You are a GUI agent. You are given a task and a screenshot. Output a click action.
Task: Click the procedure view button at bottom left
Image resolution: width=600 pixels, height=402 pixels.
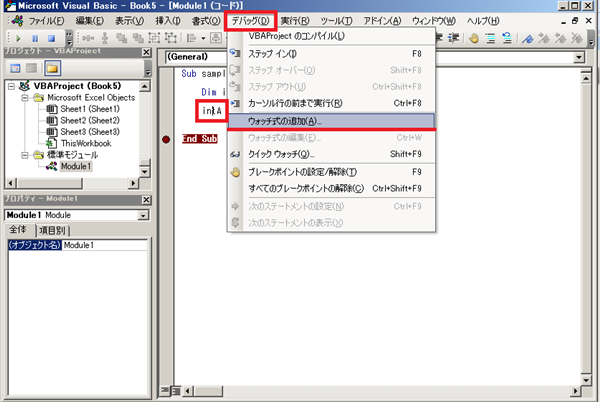pos(165,391)
